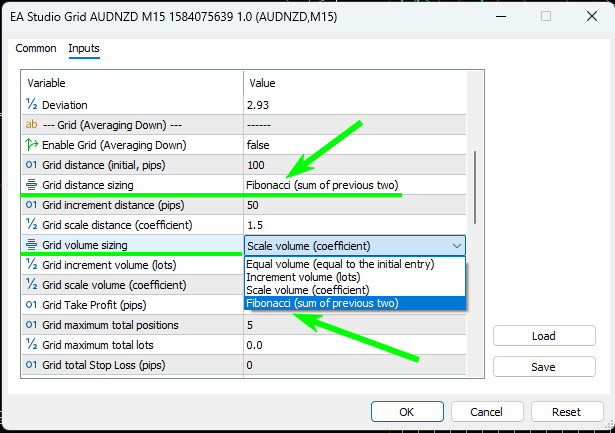Switch to the Common tab
This screenshot has width=615, height=433.
(x=36, y=48)
